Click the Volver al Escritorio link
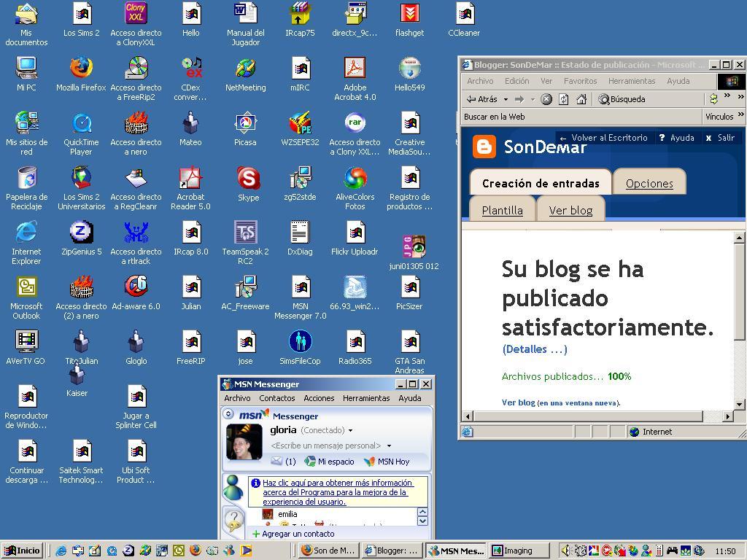 [603, 138]
